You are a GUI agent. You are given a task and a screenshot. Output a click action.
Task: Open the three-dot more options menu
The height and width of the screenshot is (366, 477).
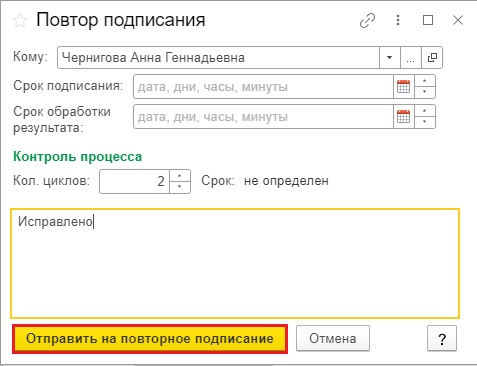398,20
